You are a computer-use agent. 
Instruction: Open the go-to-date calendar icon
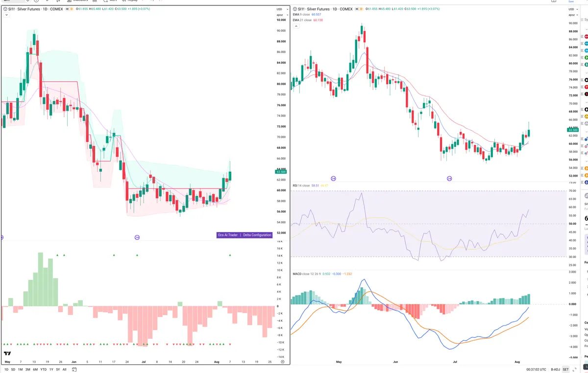(74, 370)
